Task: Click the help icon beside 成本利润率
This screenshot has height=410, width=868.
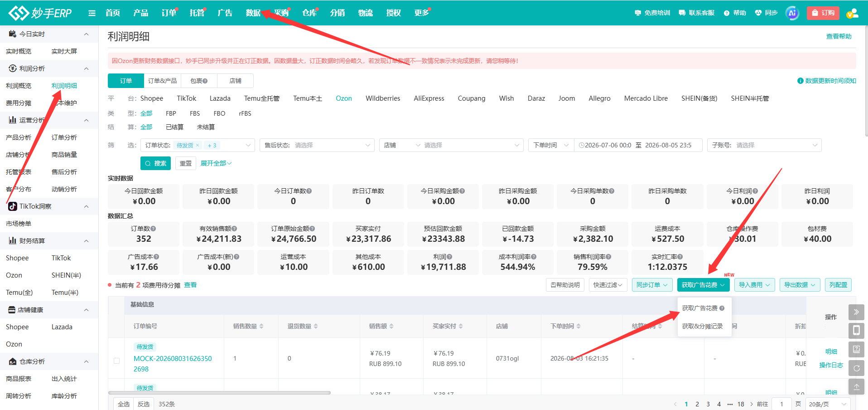Action: point(534,257)
